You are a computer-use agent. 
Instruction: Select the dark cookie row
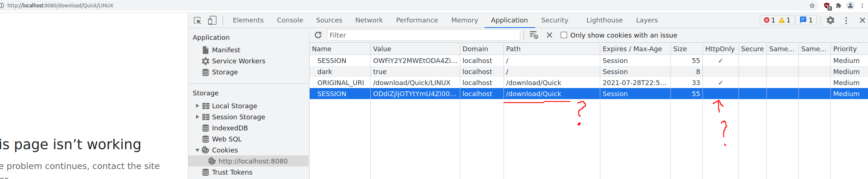click(x=588, y=71)
